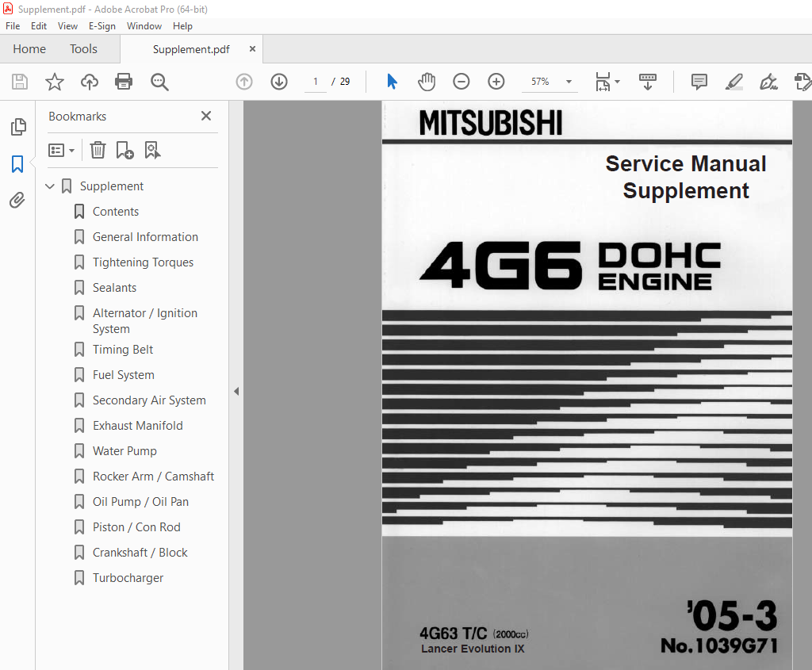Go to previous page arrow
Screen dimensions: 812x670
(x=244, y=82)
